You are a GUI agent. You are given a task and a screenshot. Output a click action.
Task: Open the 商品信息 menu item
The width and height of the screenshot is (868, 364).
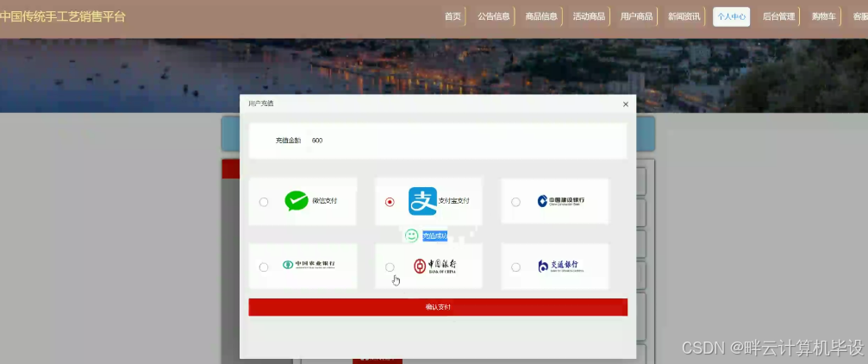pos(541,16)
